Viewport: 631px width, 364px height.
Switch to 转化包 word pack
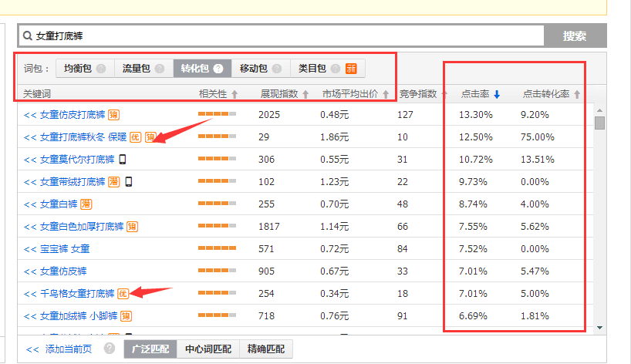point(202,69)
